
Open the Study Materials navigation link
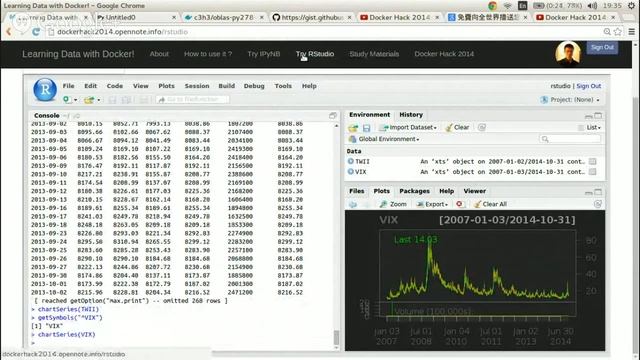coord(374,54)
